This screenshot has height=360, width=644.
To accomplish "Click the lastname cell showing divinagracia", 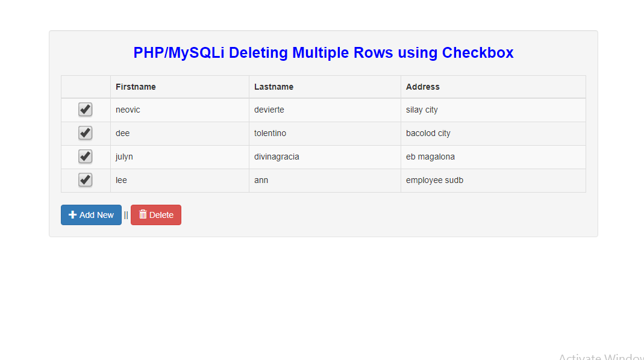I will pos(277,157).
